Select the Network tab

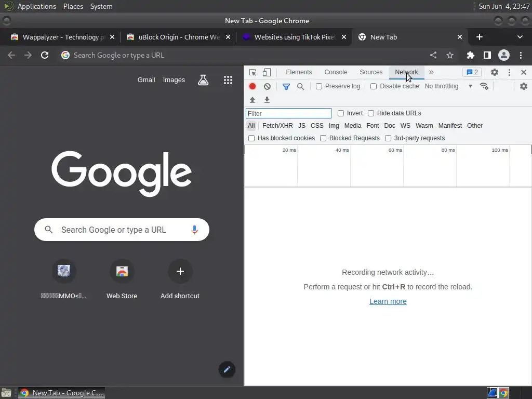(x=406, y=72)
